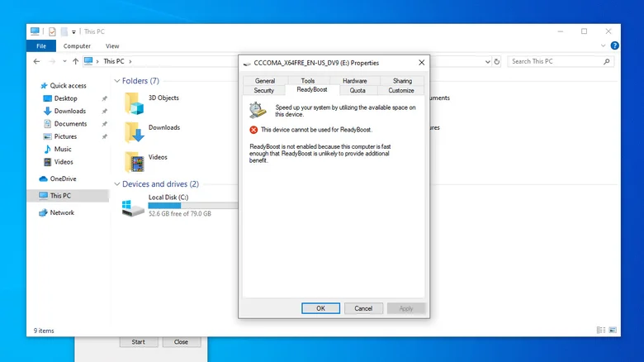644x362 pixels.
Task: Click the refresh icon next to address bar
Action: [x=497, y=61]
